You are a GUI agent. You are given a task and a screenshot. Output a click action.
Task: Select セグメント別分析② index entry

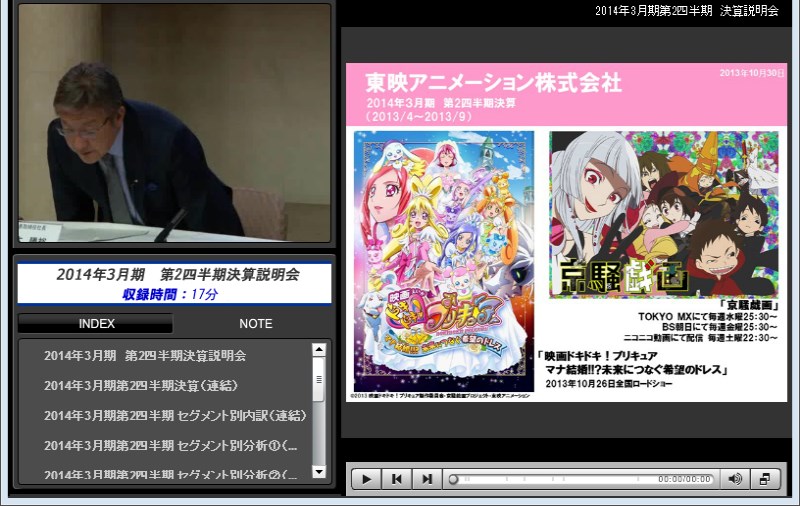pyautogui.click(x=171, y=473)
